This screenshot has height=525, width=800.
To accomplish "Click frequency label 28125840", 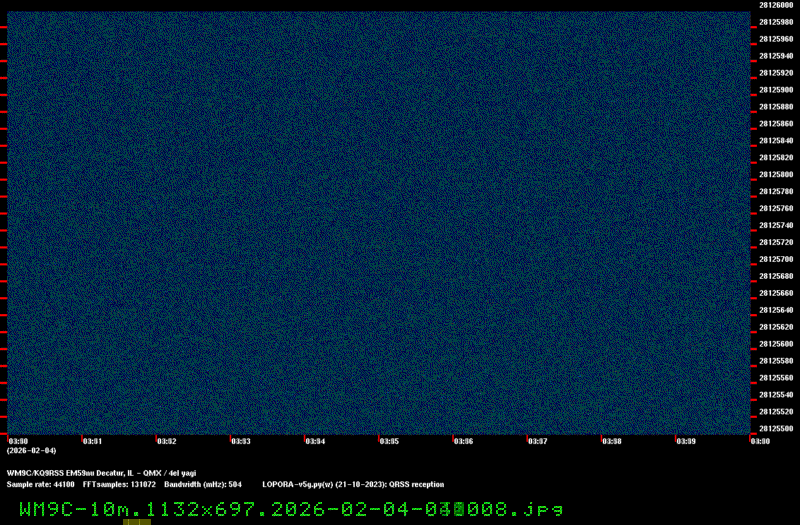I will coord(776,141).
